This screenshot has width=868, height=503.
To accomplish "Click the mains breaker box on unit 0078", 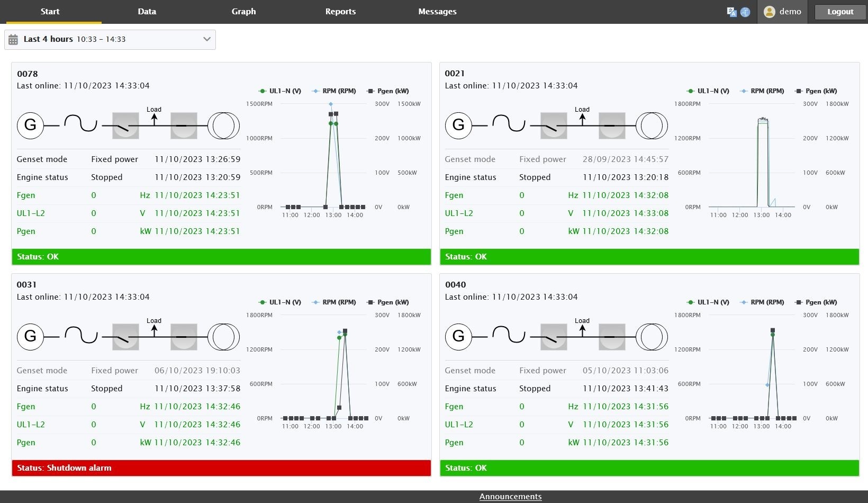I will point(184,125).
